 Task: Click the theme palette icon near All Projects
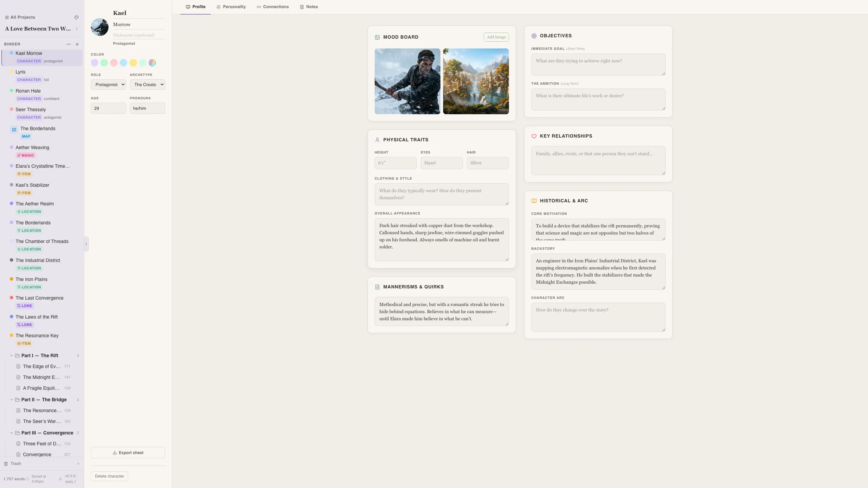click(x=76, y=17)
